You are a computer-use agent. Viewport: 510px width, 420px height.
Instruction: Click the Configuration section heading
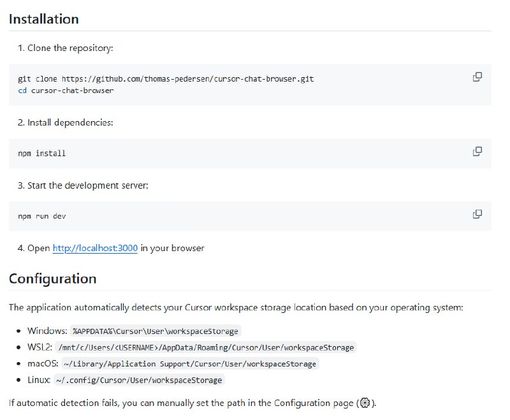[52, 279]
